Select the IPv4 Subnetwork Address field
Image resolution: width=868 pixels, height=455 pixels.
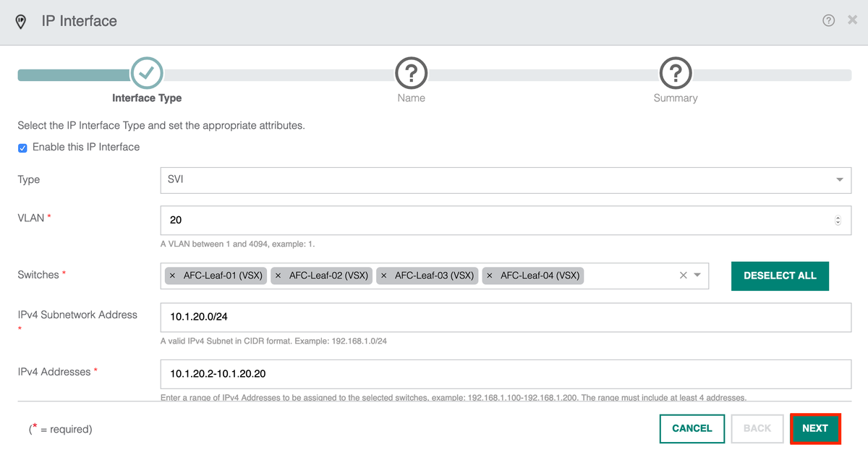pos(434,317)
